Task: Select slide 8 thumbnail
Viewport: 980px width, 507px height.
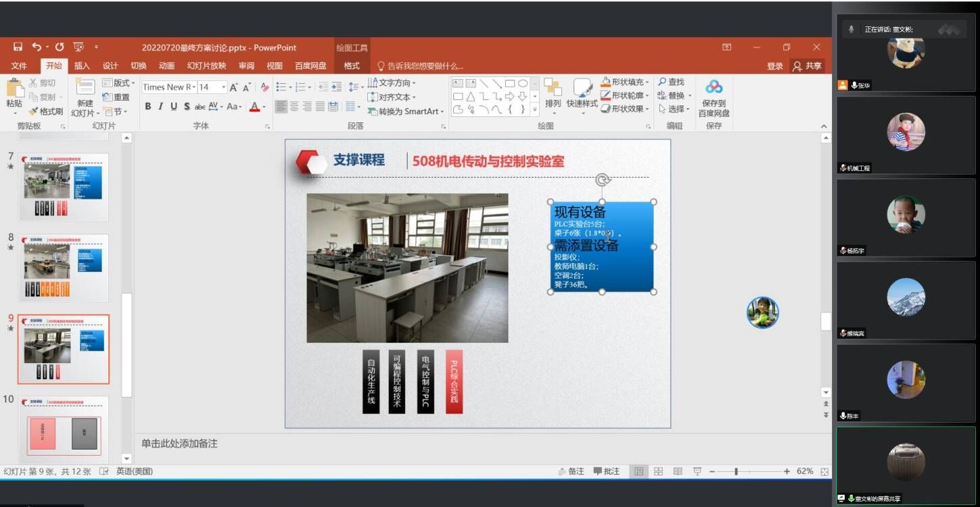Action: (64, 267)
